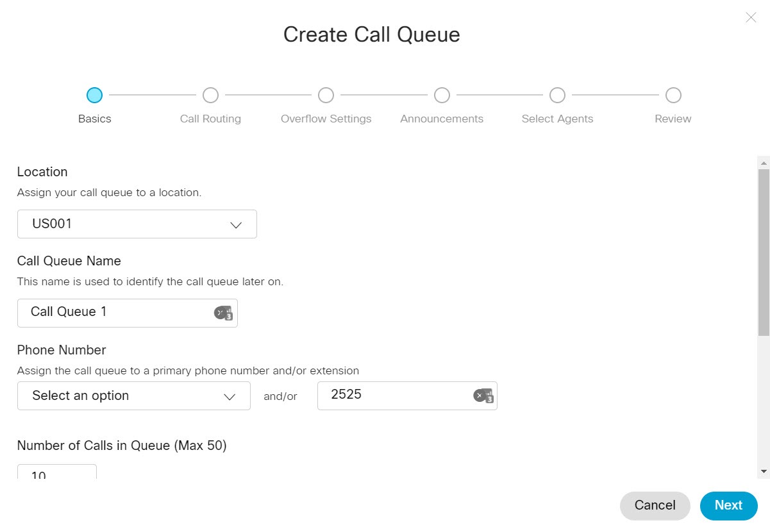Switch to the Call Routing step label
Image resolution: width=770 pixels, height=532 pixels.
pyautogui.click(x=210, y=119)
